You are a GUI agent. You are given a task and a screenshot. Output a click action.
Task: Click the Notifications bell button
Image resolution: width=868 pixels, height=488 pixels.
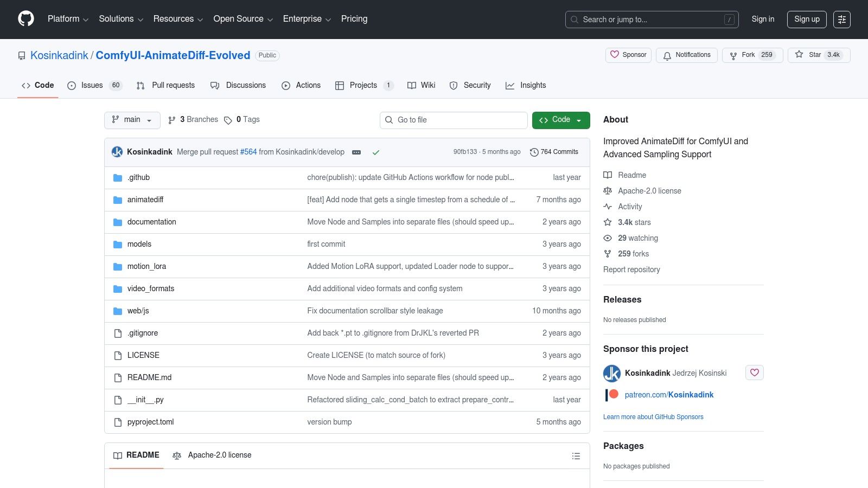click(x=686, y=55)
